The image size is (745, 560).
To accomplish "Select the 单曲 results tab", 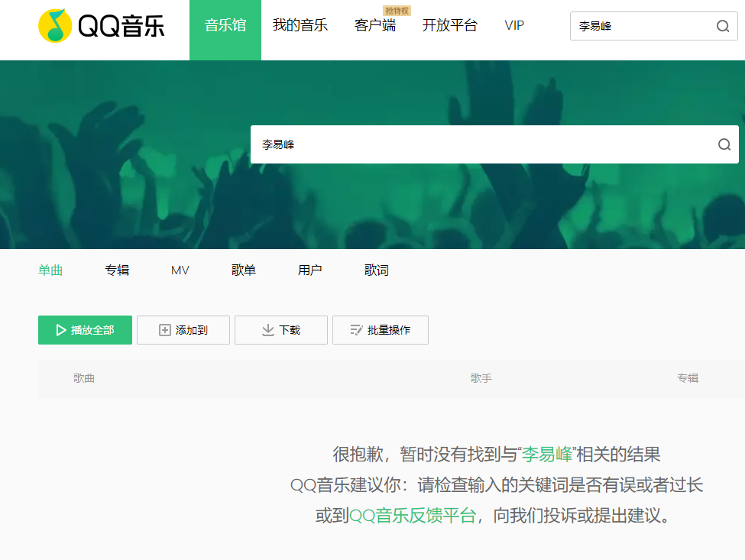I will coord(50,270).
